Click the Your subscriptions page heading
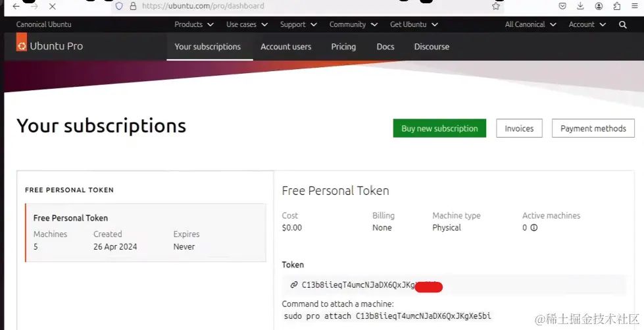 coord(101,126)
